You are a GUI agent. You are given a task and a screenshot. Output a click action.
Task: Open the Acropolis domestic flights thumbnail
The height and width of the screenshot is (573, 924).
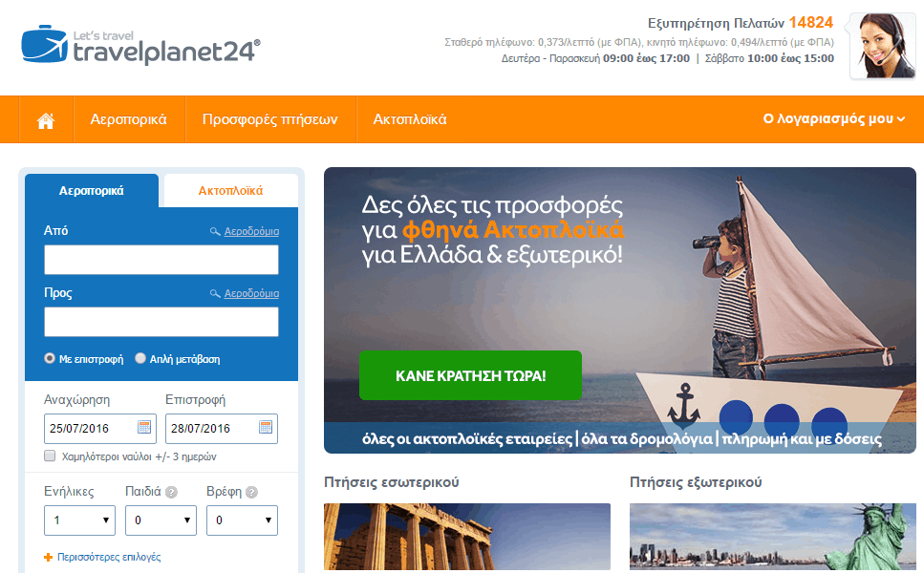pos(466,537)
